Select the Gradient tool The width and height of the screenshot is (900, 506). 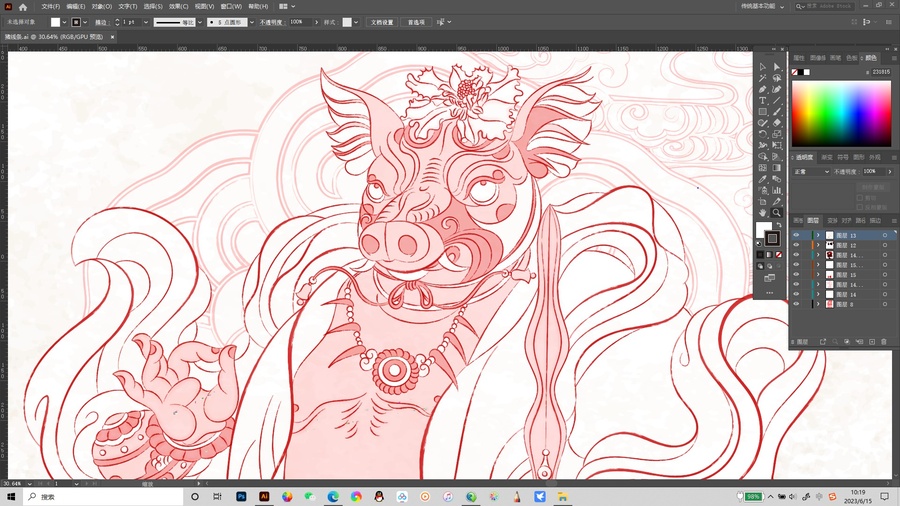coord(777,168)
